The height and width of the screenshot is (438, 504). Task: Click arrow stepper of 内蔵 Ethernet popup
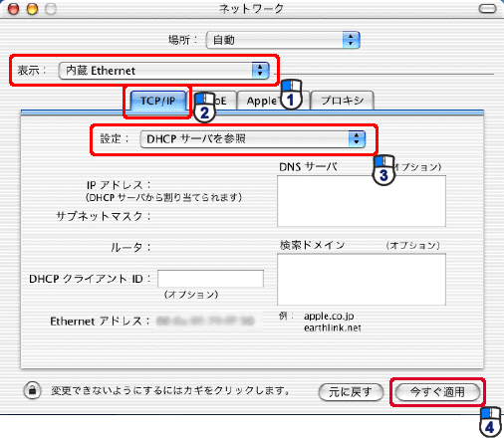pos(260,71)
